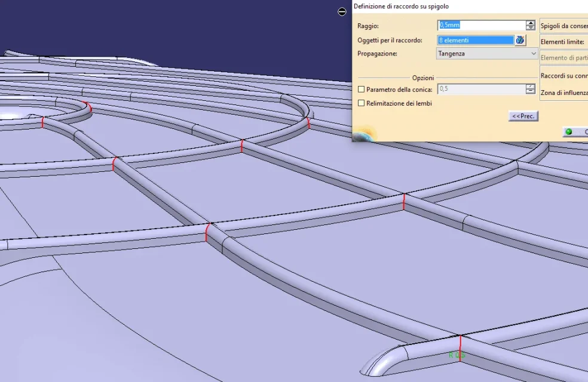Click the button with the green dot

coord(575,132)
